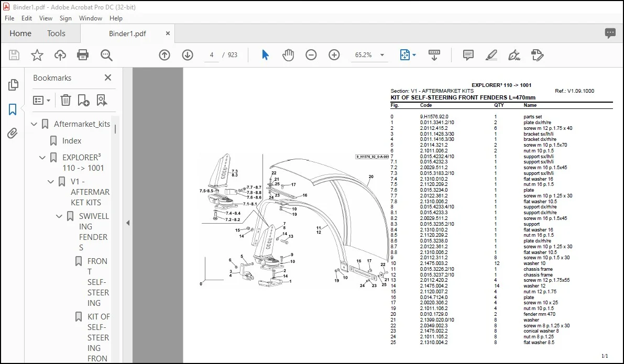Close the Binder1.pdf tab
This screenshot has height=364, width=624.
(x=168, y=34)
